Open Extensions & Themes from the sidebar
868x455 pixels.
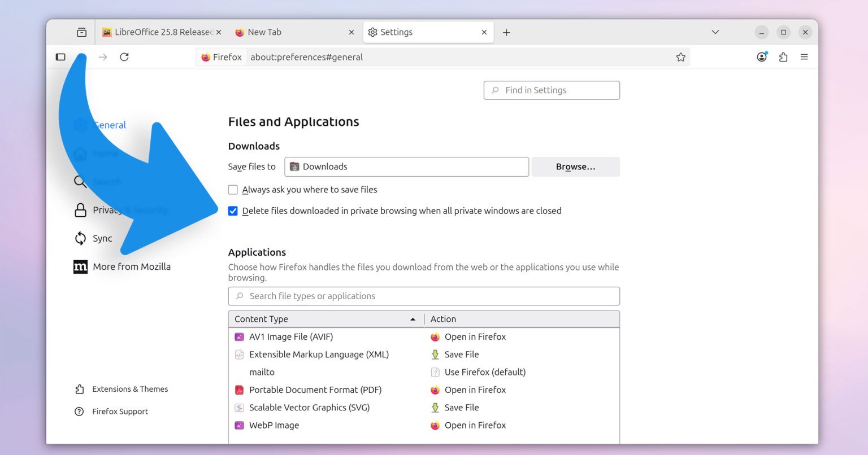point(121,389)
